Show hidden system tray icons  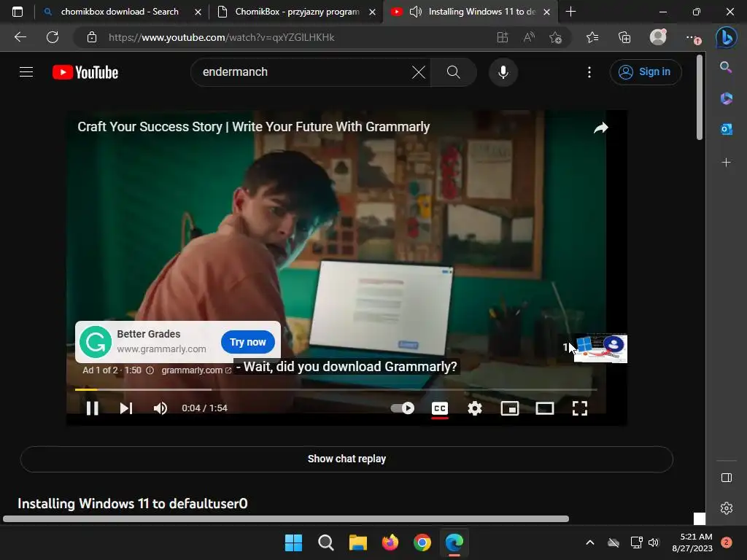click(589, 542)
